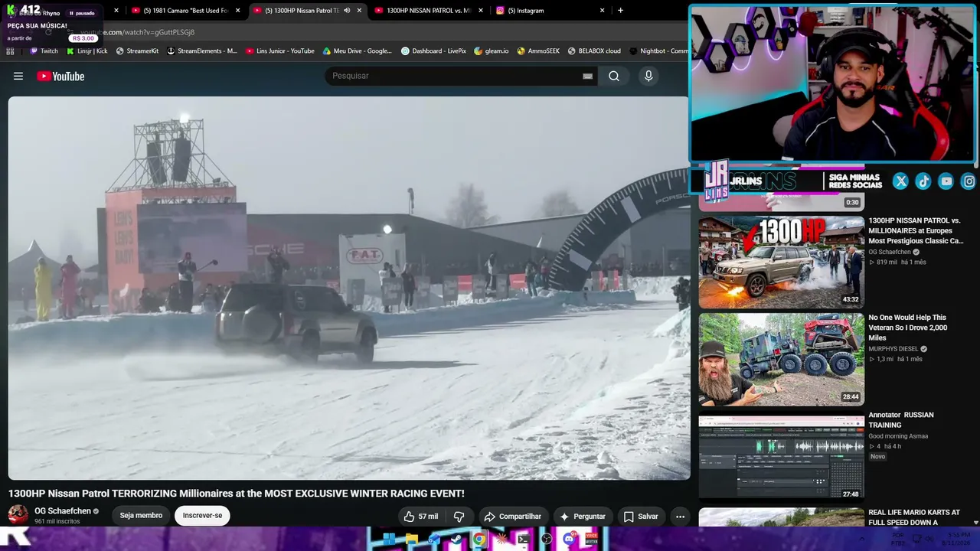Open the Meu Drive - Google bookmark
This screenshot has width=980, height=551.
point(358,51)
